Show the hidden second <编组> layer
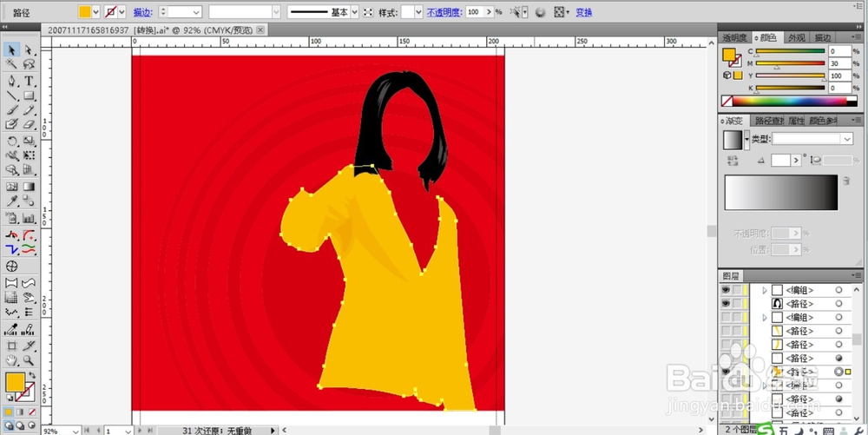 tap(725, 318)
